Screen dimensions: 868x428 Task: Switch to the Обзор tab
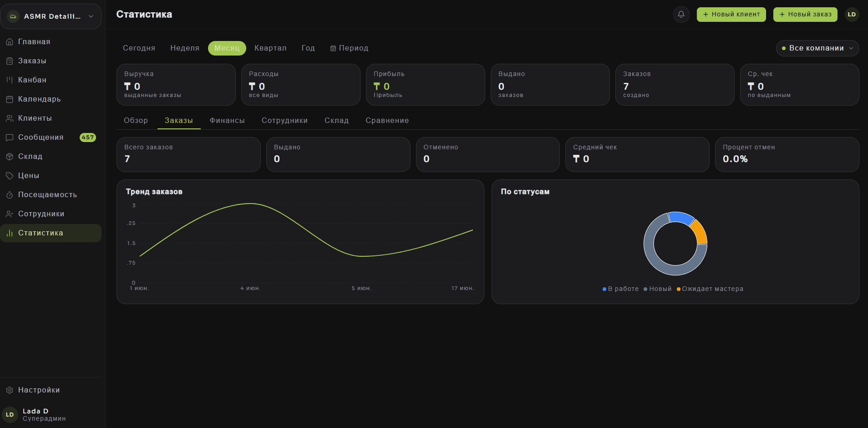136,121
